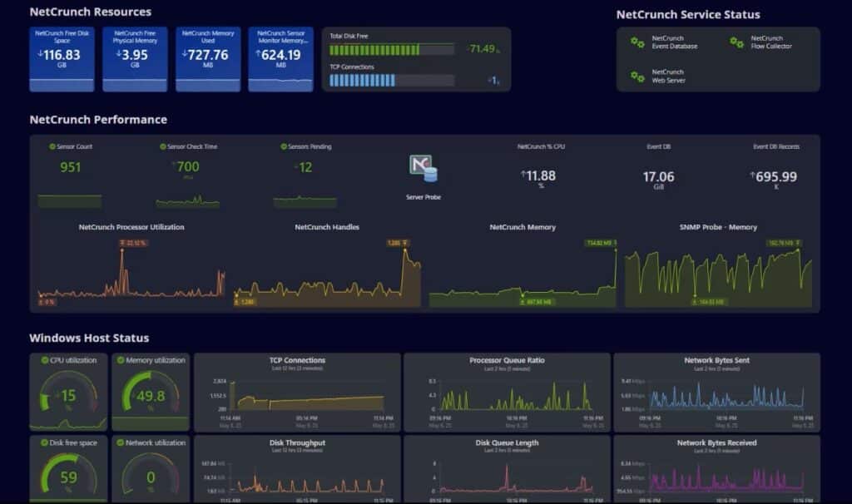Click the 71.49 disk free percentage
The image size is (852, 504).
point(482,49)
